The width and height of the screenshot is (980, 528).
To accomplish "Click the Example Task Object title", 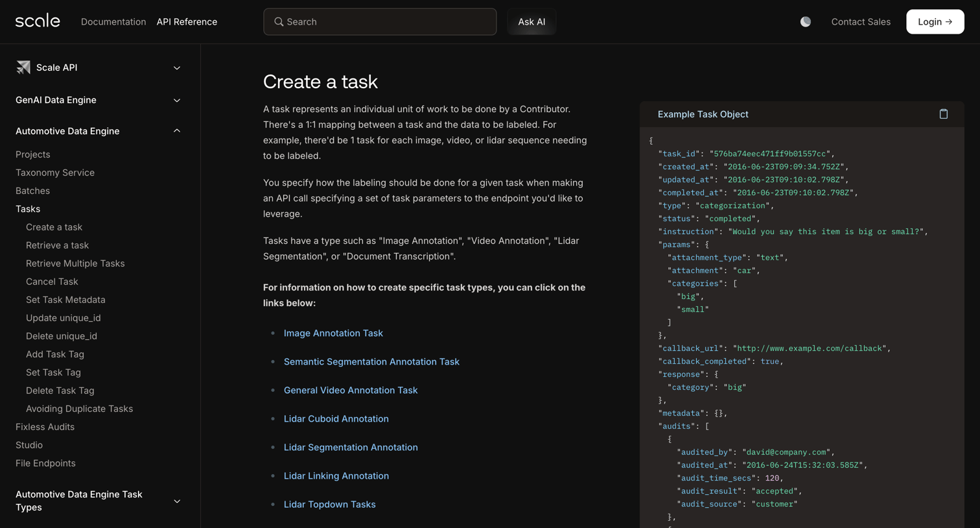I will click(x=703, y=114).
